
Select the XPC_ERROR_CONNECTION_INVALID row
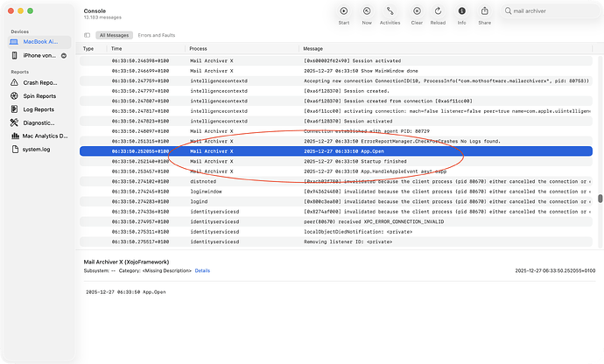pos(336,221)
